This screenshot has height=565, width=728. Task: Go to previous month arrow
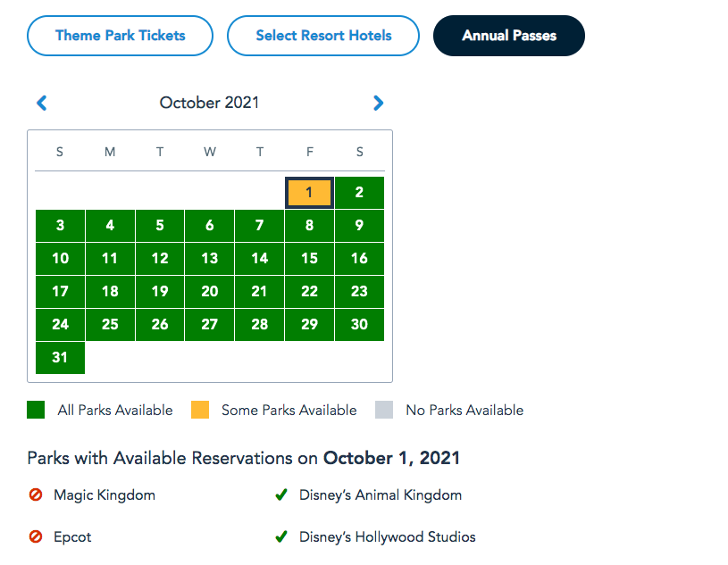coord(42,103)
